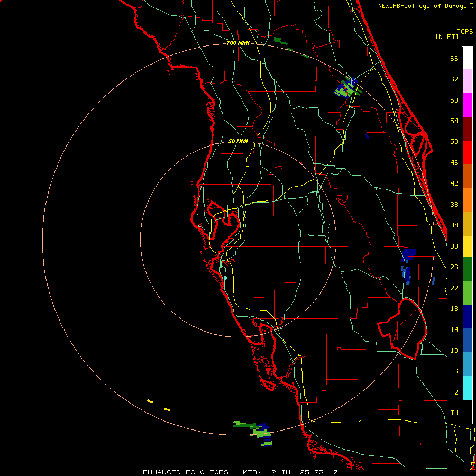Viewport: 476px width, 476px height.
Task: Click the "TH" threshold label
Action: [454, 413]
